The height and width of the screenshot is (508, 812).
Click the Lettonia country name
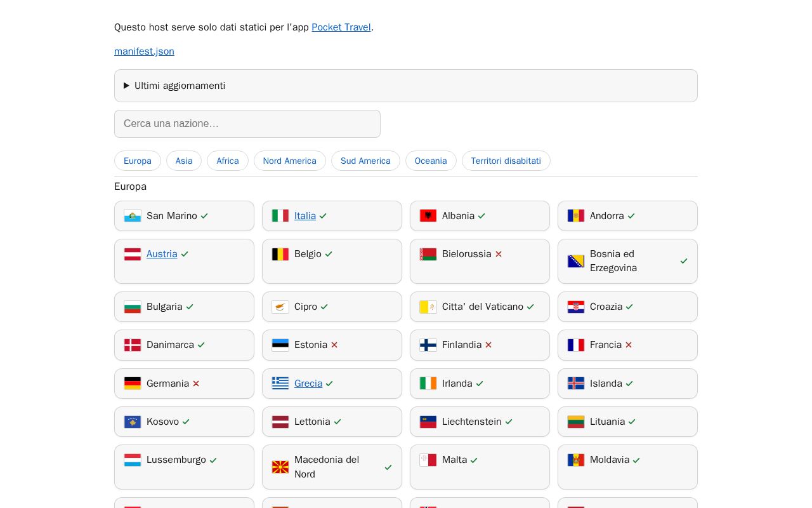click(312, 422)
